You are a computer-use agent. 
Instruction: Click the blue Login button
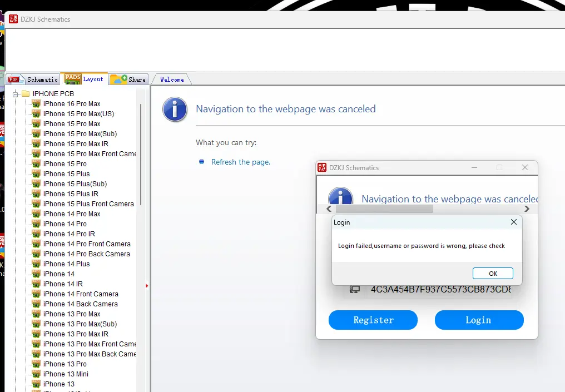click(x=479, y=320)
